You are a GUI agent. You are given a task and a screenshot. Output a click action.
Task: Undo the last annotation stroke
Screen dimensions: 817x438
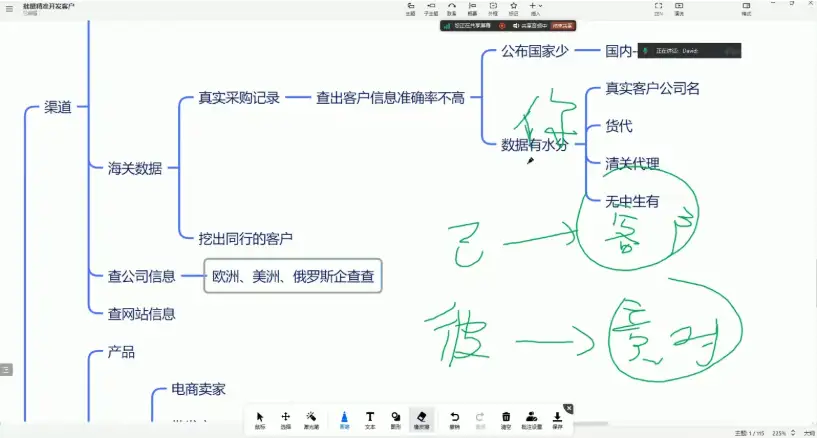tap(454, 419)
